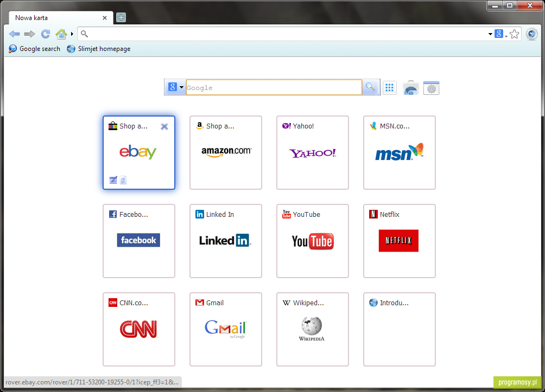Open the Gmail speed dial tile
The height and width of the screenshot is (392, 545).
[x=226, y=329]
